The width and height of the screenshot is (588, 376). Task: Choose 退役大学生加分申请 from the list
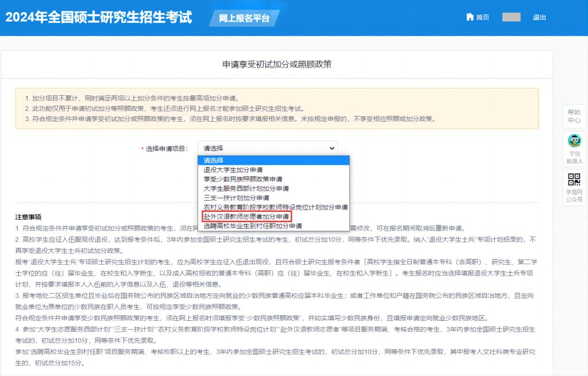coord(233,170)
